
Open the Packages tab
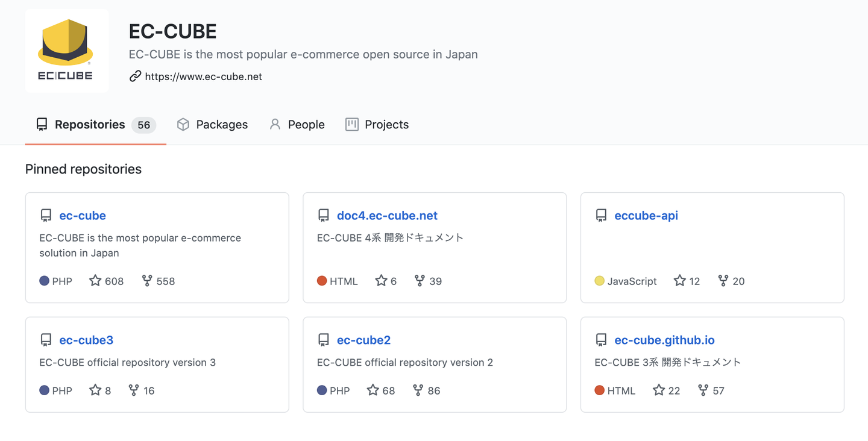pos(221,125)
